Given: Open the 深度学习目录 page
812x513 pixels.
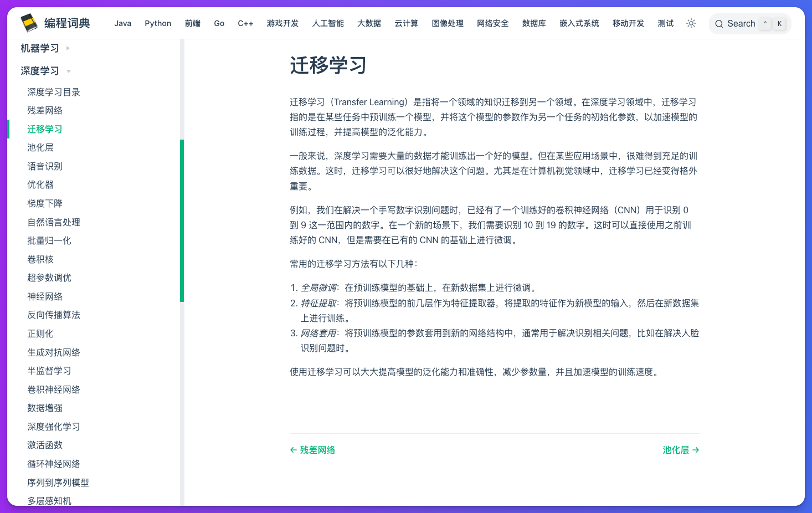Looking at the screenshot, I should [x=54, y=91].
